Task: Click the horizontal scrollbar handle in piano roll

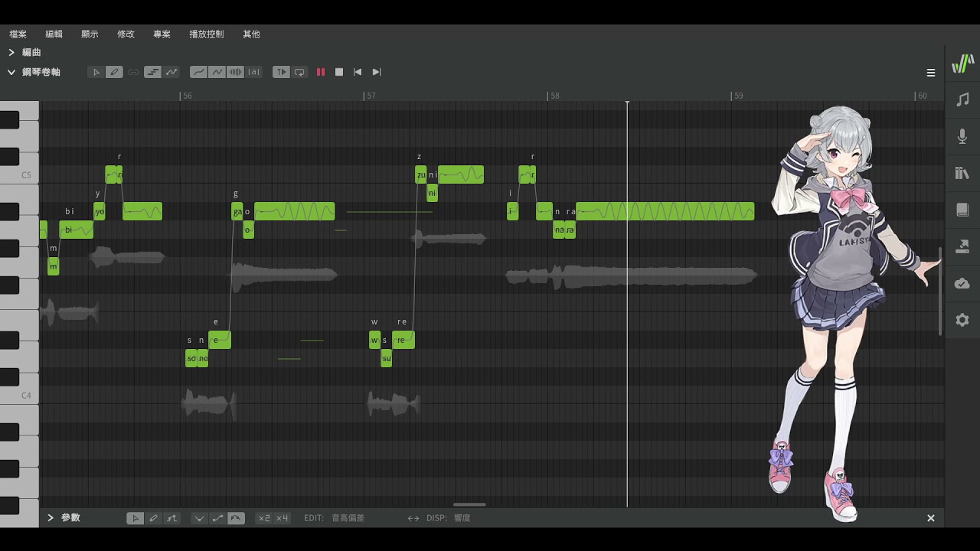Action: [x=469, y=504]
